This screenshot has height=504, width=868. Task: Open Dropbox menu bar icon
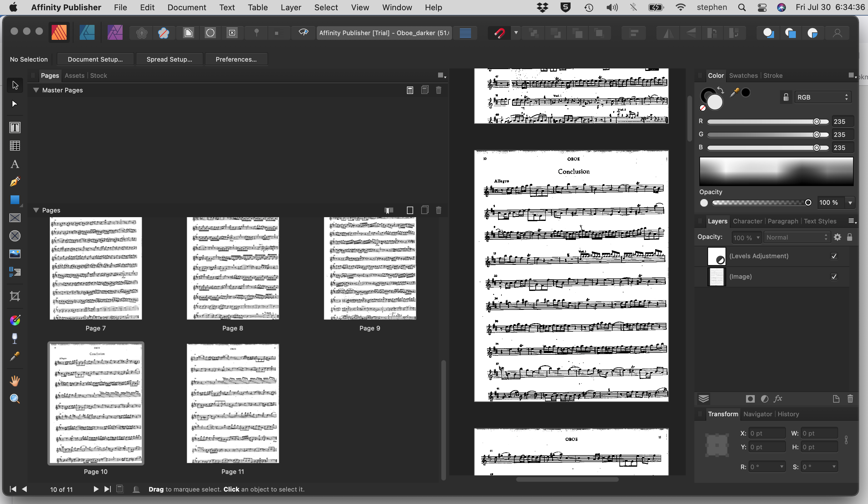click(x=543, y=7)
